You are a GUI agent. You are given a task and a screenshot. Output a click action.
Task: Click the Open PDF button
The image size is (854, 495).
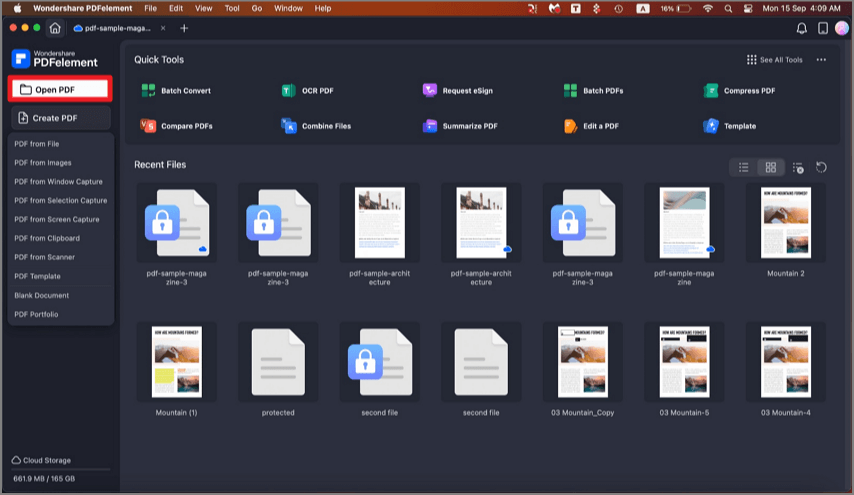[60, 89]
